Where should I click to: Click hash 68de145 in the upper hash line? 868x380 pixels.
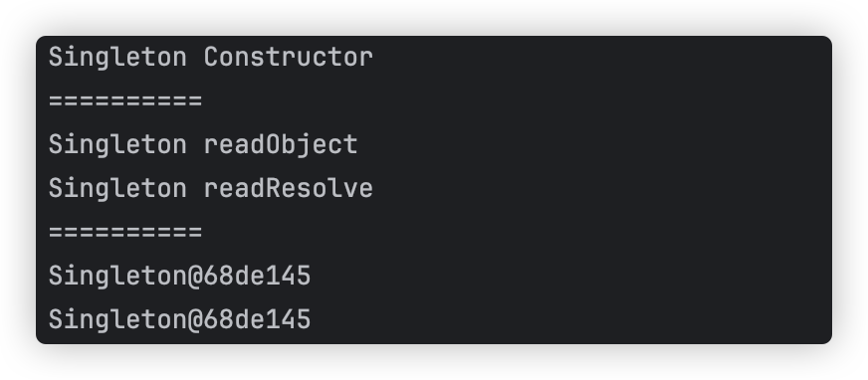[x=258, y=276]
